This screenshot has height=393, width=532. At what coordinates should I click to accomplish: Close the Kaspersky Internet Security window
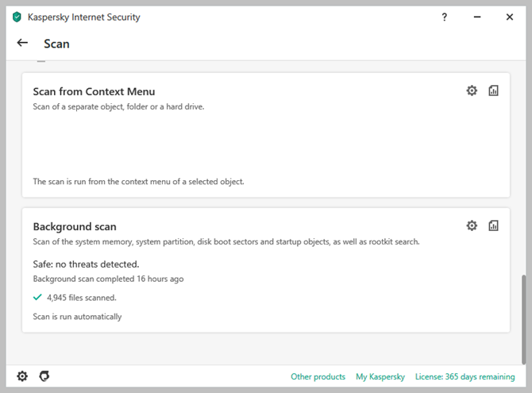pos(509,17)
